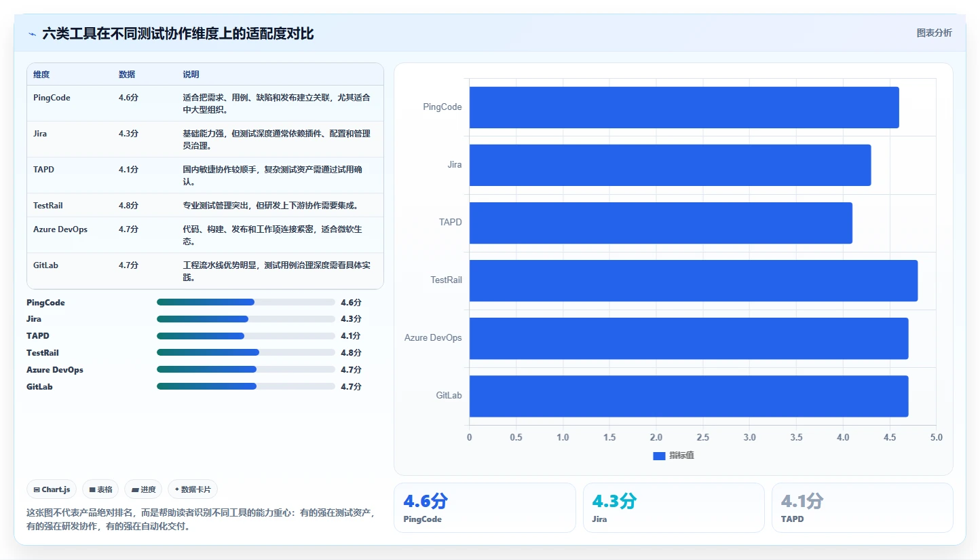Select the 表格 tag pill
The width and height of the screenshot is (980, 560).
click(x=100, y=489)
